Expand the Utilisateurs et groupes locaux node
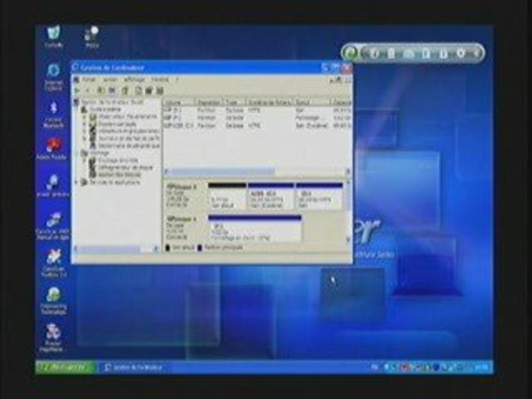The image size is (532, 399). click(x=85, y=131)
